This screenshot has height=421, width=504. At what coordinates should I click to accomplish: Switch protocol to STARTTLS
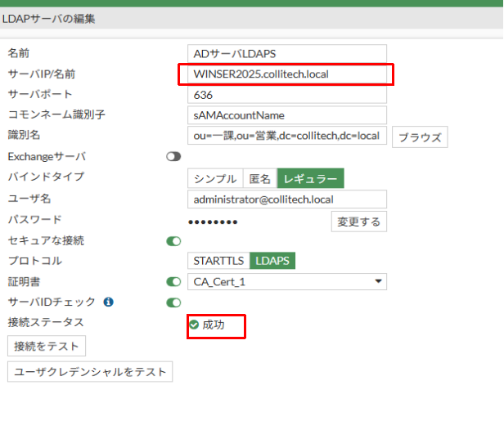(218, 261)
